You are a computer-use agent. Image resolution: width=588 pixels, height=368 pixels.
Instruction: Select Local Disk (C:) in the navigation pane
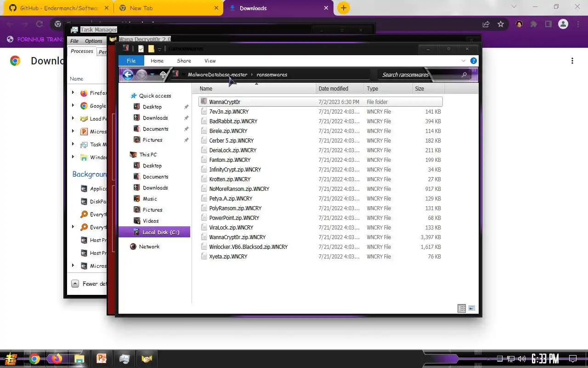point(155,232)
